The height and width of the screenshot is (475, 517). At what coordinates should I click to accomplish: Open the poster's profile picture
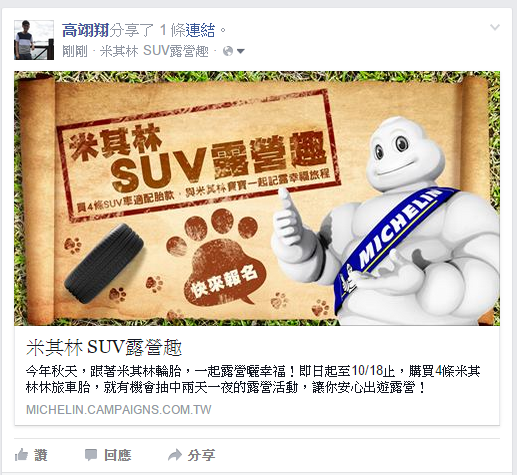34,40
